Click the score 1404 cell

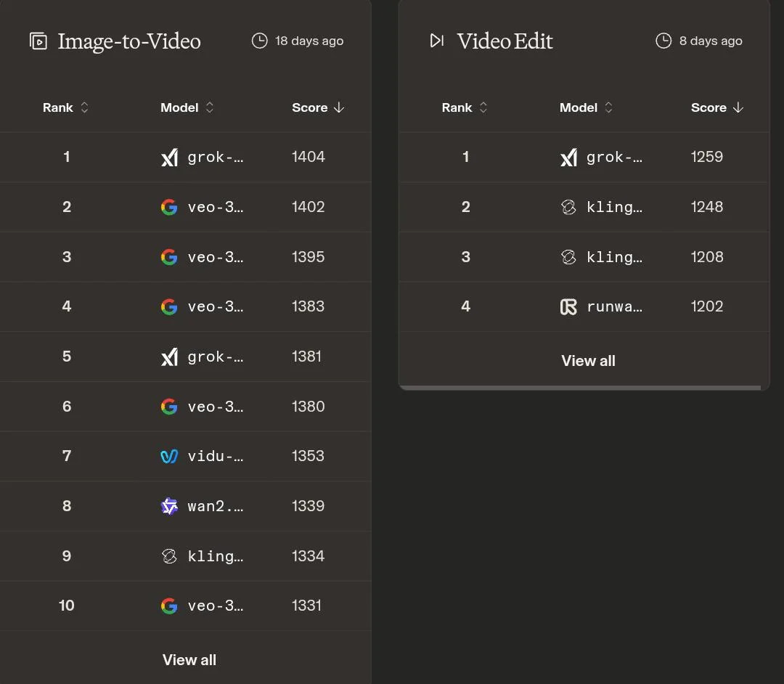[308, 157]
